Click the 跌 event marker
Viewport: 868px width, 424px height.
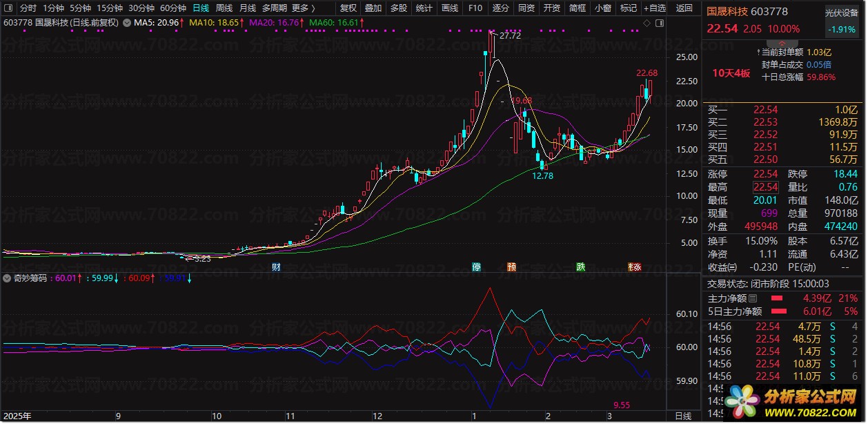(581, 267)
